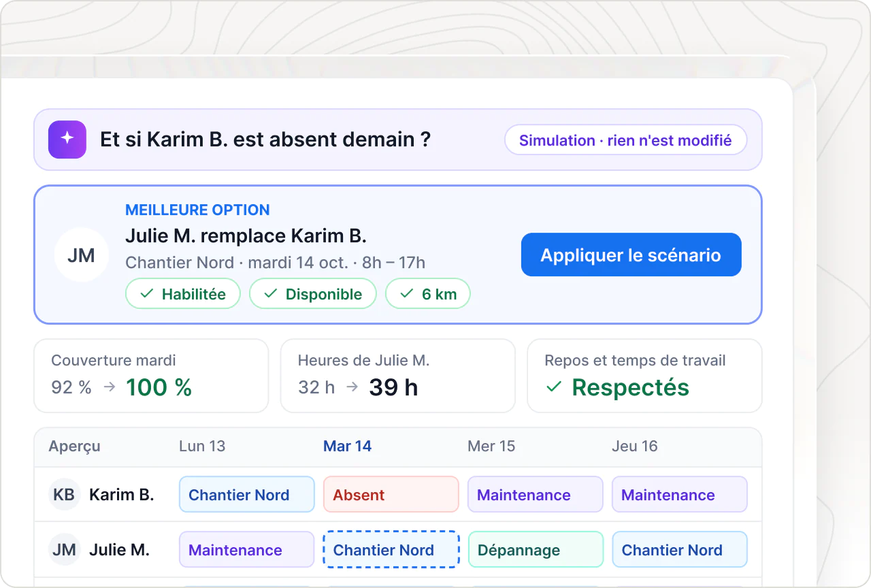This screenshot has width=871, height=588.
Task: Click the 39 h hours value
Action: tap(393, 387)
